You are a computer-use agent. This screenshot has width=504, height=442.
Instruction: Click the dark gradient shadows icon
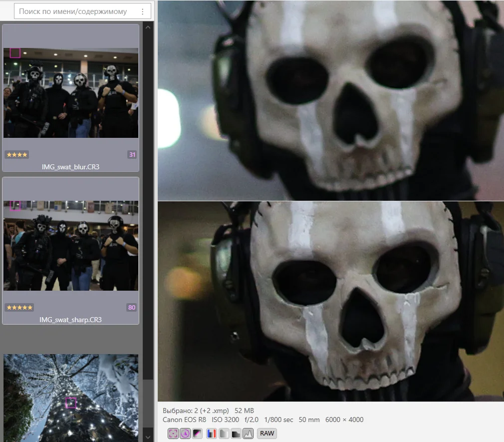(236, 434)
